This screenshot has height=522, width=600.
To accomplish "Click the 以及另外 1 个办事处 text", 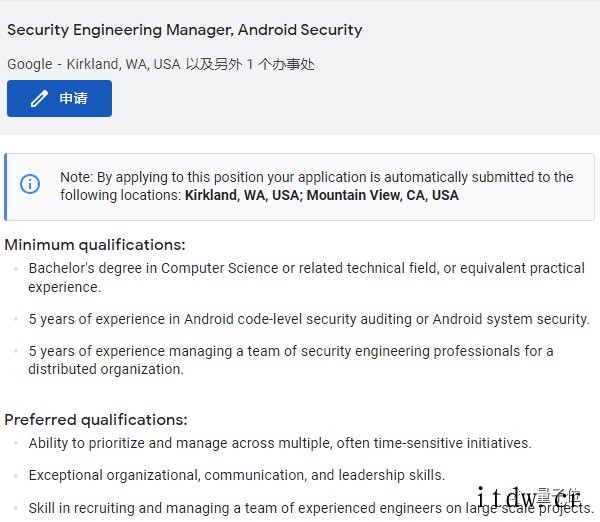I will pos(250,64).
